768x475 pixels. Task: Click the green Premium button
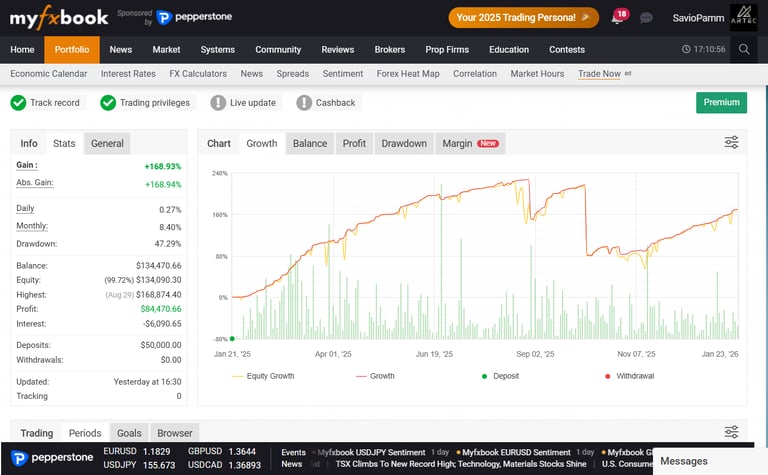point(721,102)
